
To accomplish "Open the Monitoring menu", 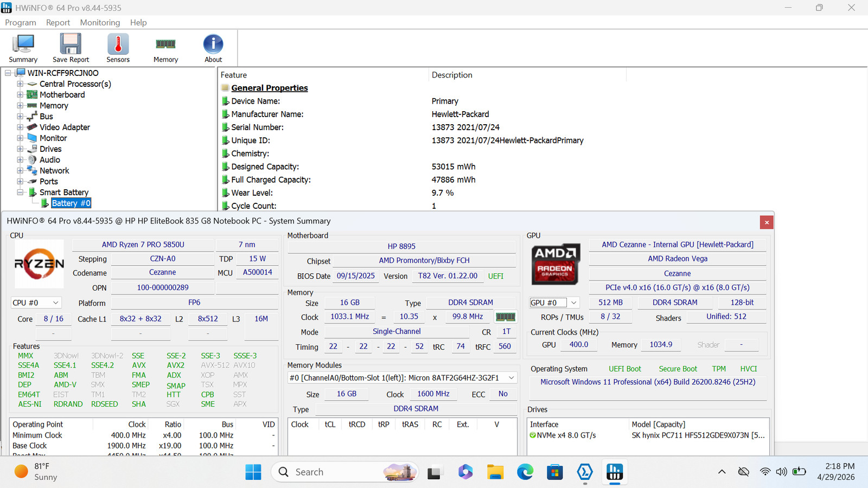I will point(100,22).
